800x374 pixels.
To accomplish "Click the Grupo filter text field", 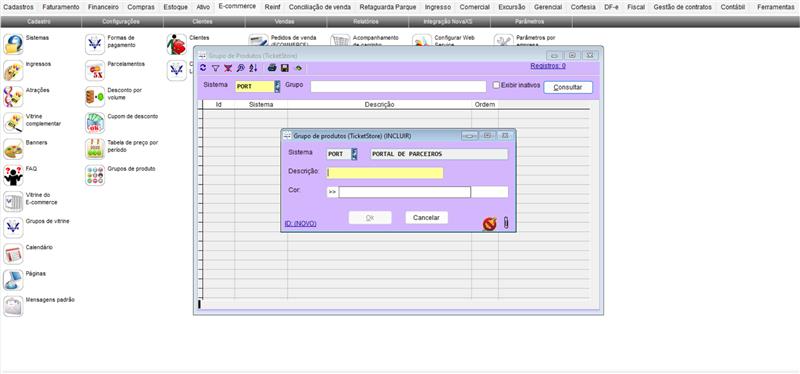I will [x=398, y=87].
